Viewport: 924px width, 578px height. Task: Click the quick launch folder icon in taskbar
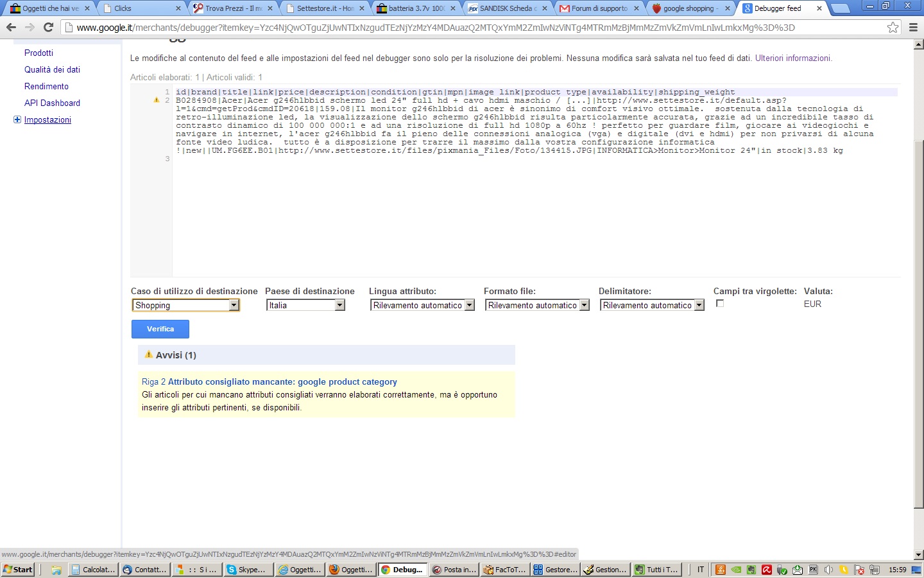click(56, 570)
